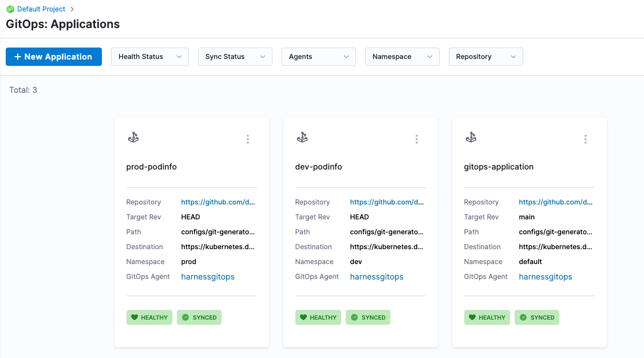
Task: Open the Repository filter dropdown
Action: coord(485,56)
